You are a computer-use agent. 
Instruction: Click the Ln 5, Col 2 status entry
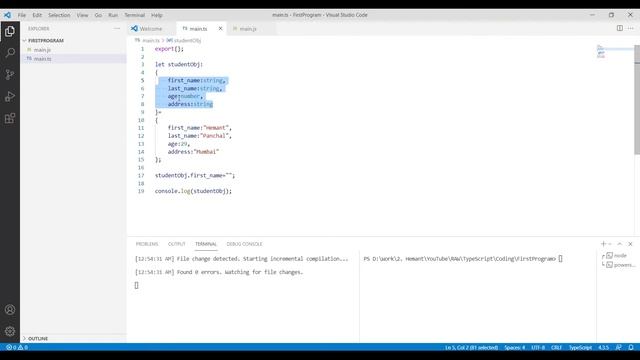click(471, 347)
